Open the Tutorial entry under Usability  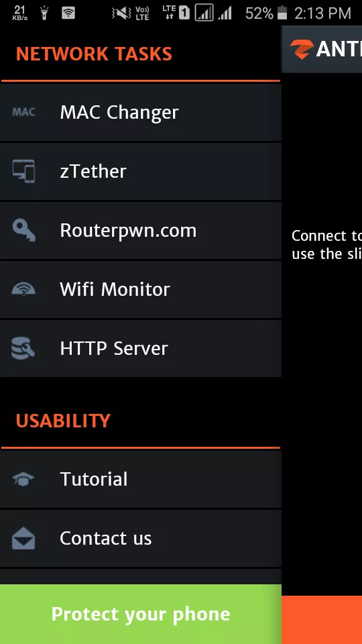point(141,479)
